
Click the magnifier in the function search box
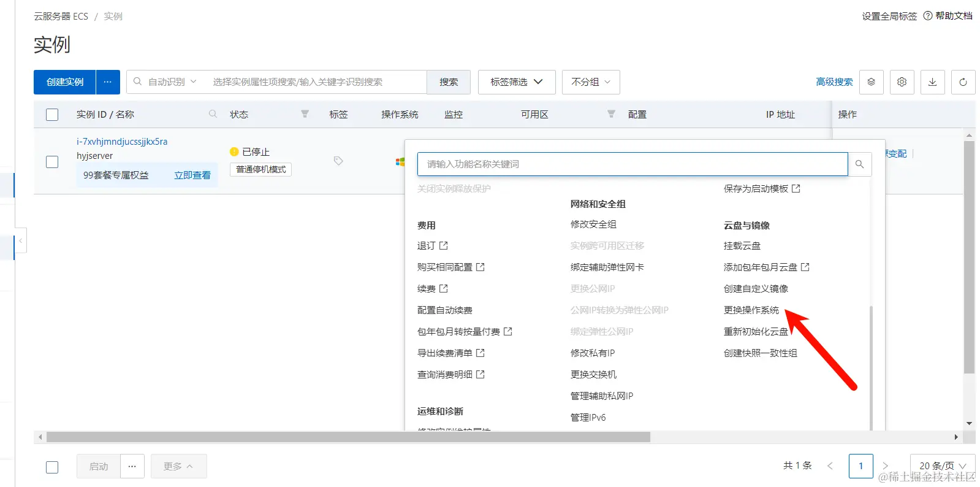(859, 164)
